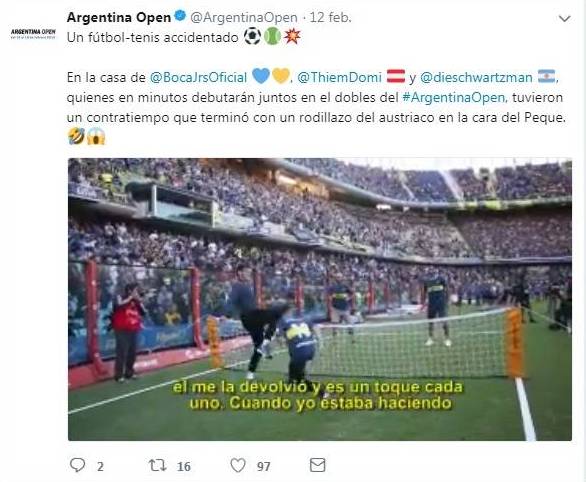Click the reply count 2
The image size is (586, 482).
coord(100,466)
